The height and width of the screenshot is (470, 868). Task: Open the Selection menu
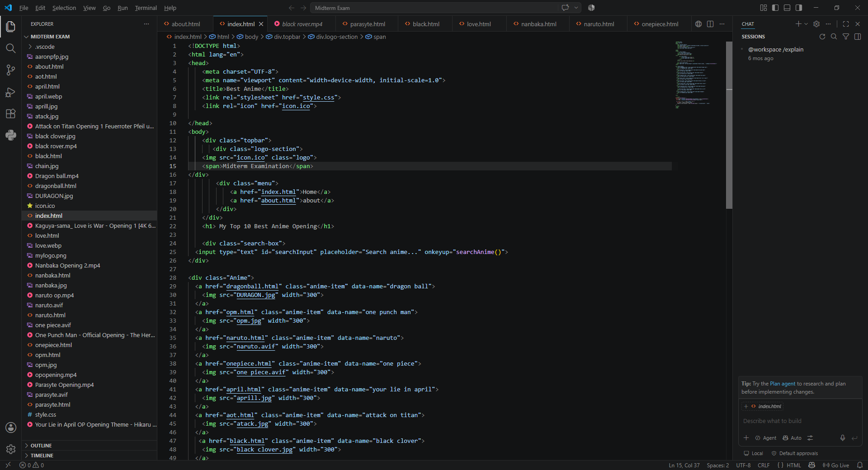click(64, 8)
